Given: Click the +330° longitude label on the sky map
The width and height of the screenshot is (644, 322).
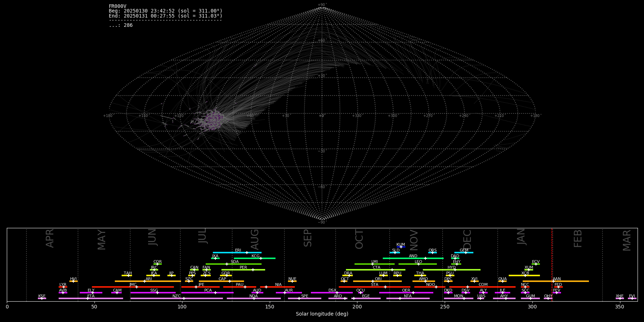Looking at the screenshot, I should 357,116.
